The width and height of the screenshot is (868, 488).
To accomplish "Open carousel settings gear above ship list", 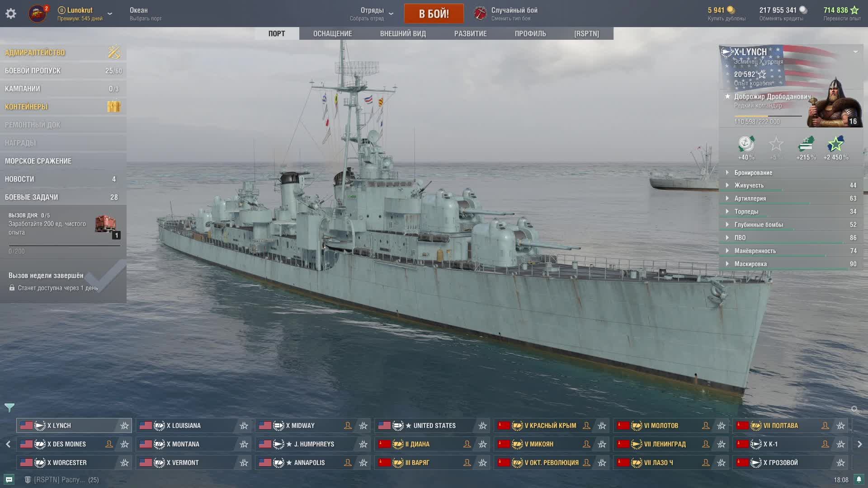I will (854, 409).
